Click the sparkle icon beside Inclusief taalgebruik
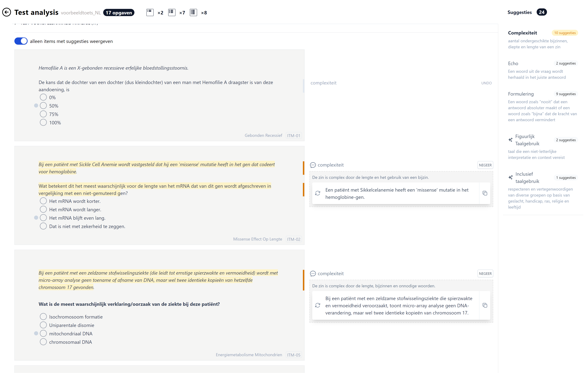This screenshot has height=373, width=588. click(510, 177)
